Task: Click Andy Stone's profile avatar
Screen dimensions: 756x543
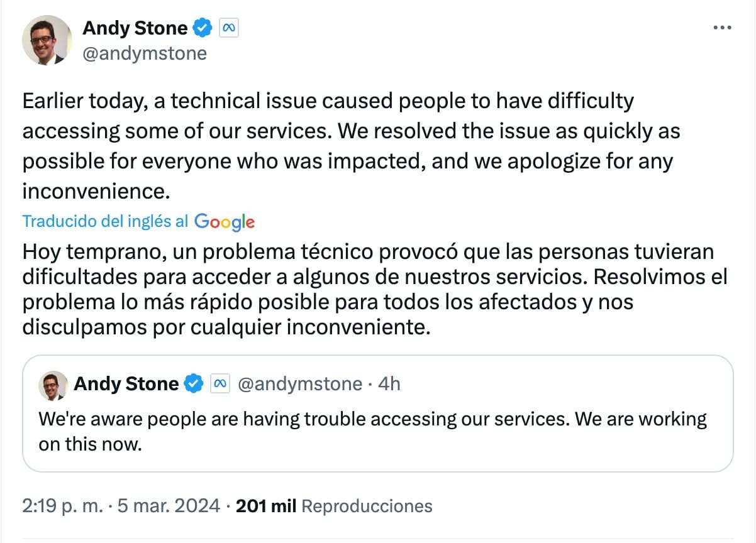Action: pos(45,39)
